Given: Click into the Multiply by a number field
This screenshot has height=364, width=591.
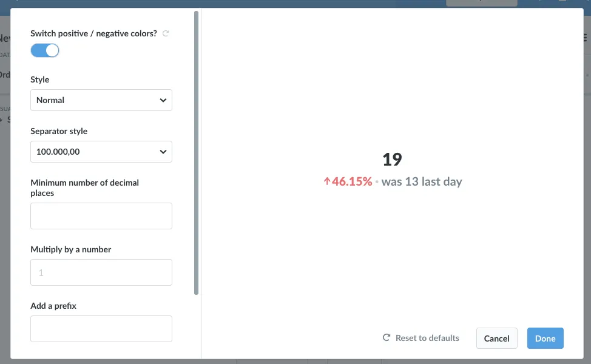Looking at the screenshot, I should click(101, 272).
